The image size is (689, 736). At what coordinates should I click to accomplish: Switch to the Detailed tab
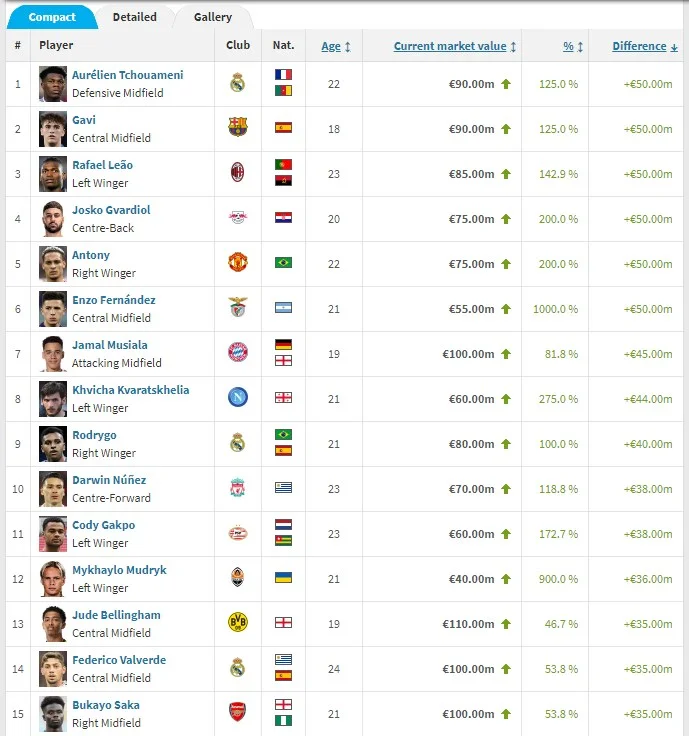pos(134,17)
